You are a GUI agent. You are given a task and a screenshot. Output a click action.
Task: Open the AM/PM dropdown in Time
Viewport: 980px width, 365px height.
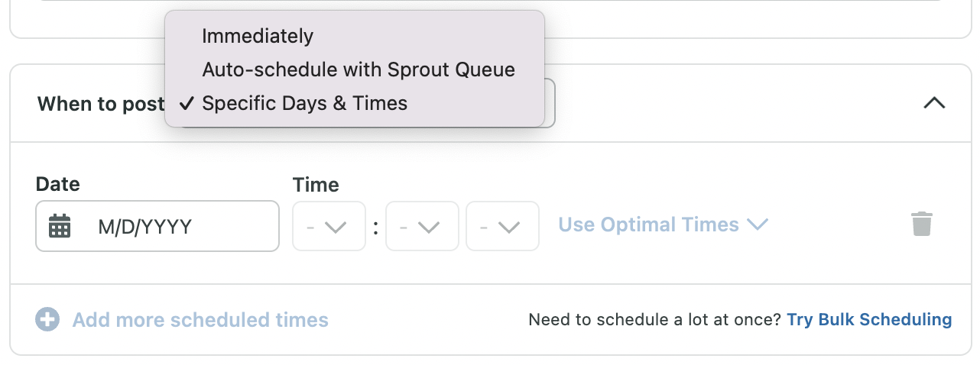click(x=502, y=226)
